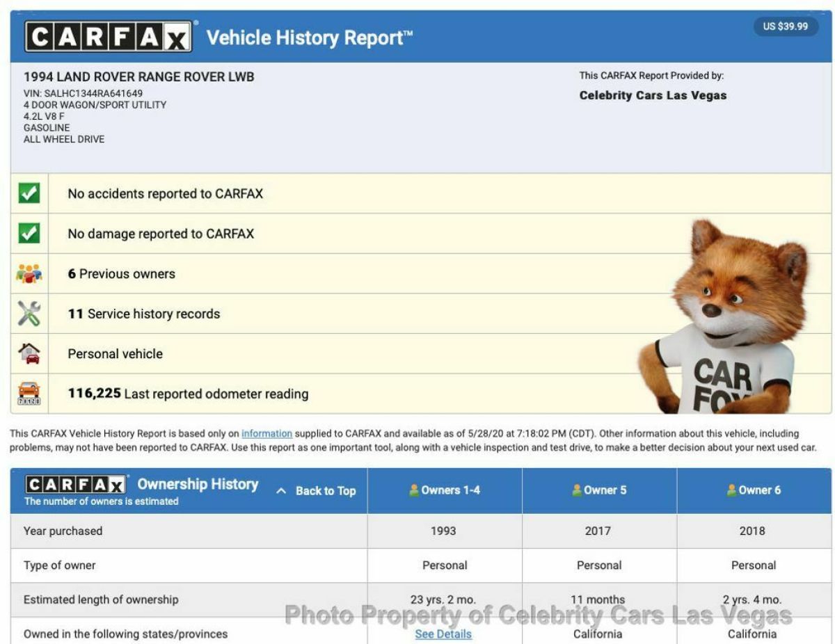Click the US $39.99 price badge
The height and width of the screenshot is (644, 835).
click(785, 26)
